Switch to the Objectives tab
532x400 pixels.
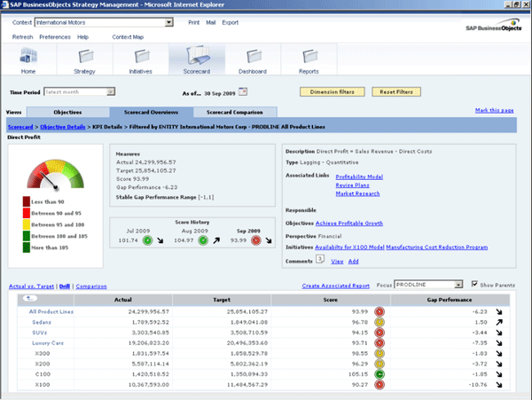tap(67, 113)
